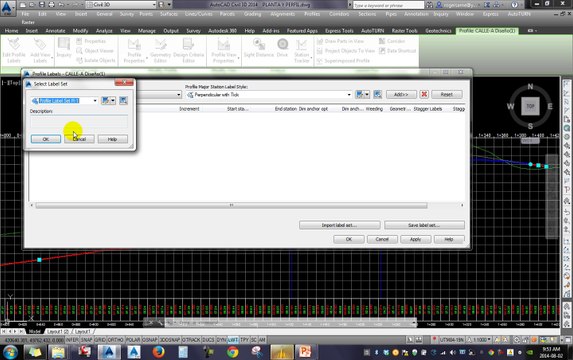Screen dimensions: 573x360
Task: Toggle LWT lineweight display
Action: click(233, 340)
